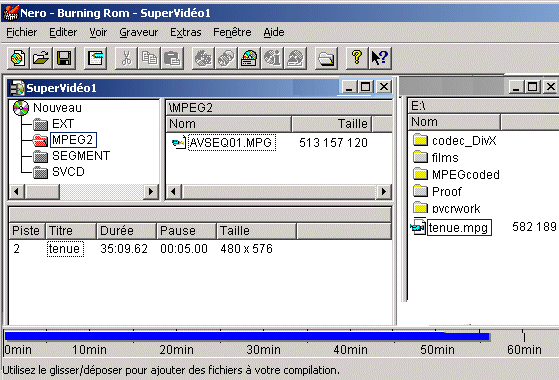Click the Nom header in the E:\ browser

[x=454, y=122]
